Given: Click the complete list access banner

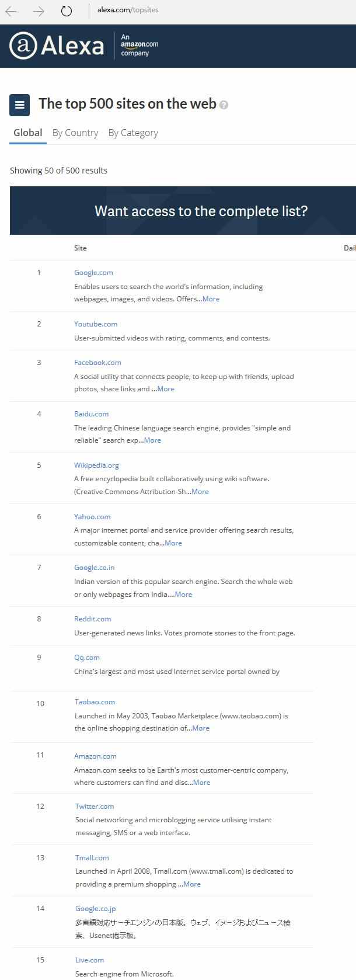Looking at the screenshot, I should coord(201,211).
